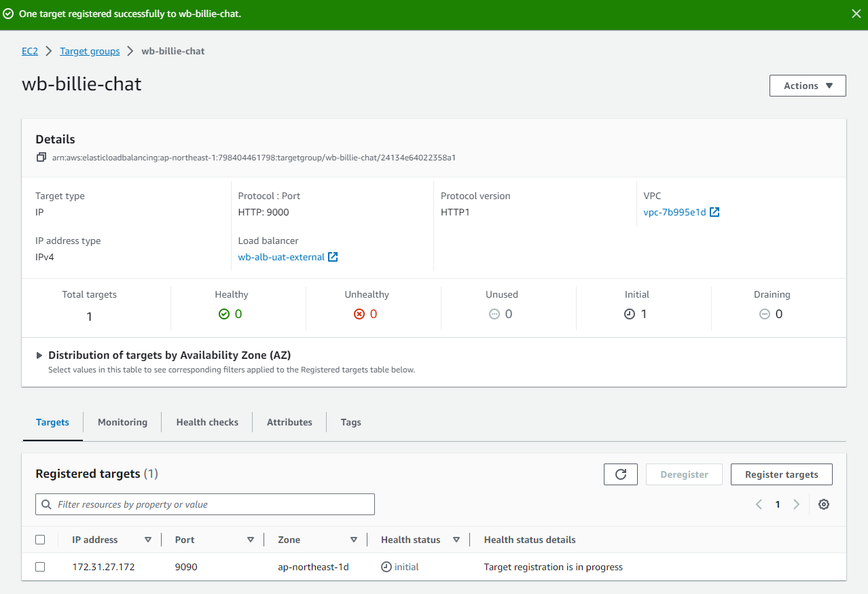Click the success checkmark icon in banner

tap(8, 14)
